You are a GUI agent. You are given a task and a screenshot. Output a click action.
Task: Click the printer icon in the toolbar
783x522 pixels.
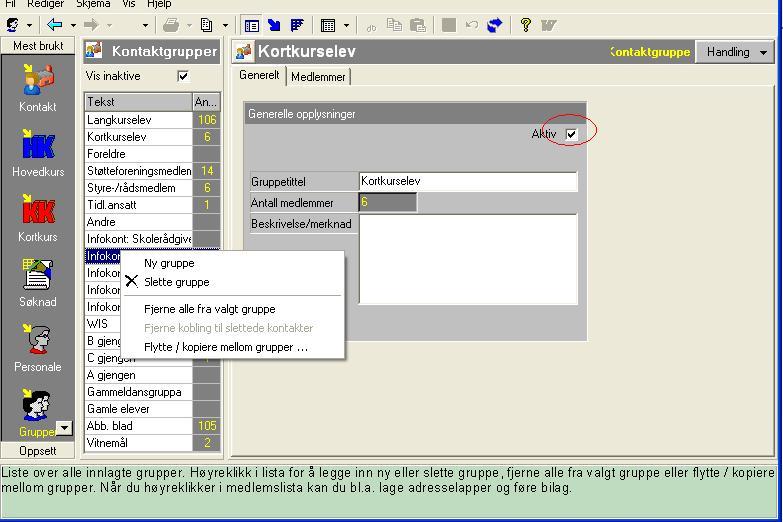[171, 24]
